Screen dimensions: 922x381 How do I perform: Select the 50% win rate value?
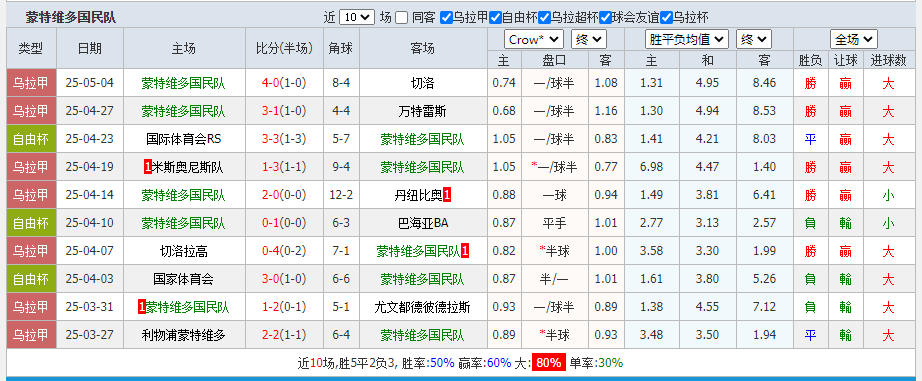click(442, 363)
